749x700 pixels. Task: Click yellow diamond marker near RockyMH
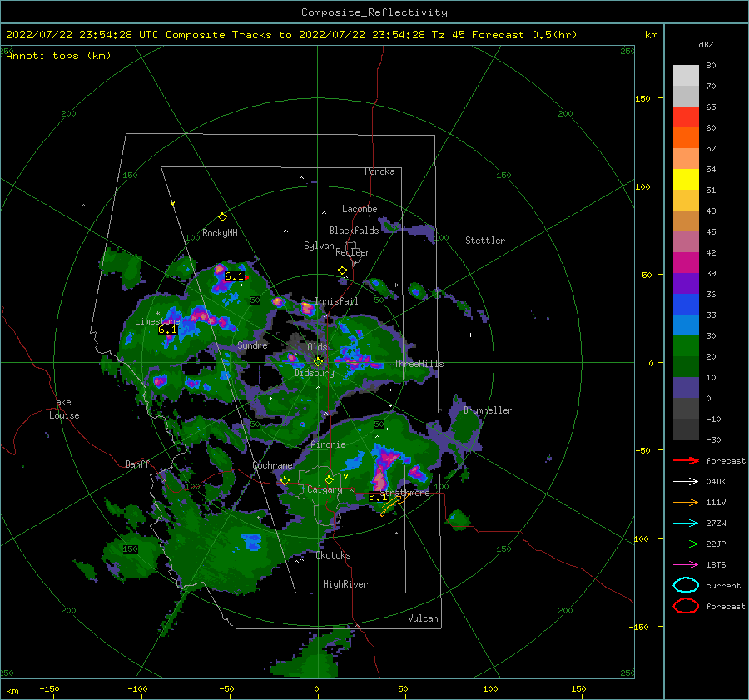coord(222,217)
